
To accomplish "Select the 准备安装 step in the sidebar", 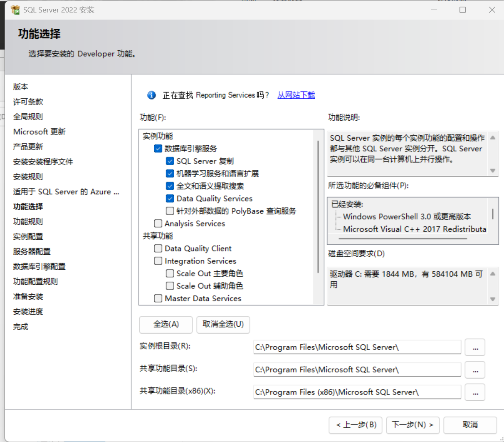I will tap(28, 297).
